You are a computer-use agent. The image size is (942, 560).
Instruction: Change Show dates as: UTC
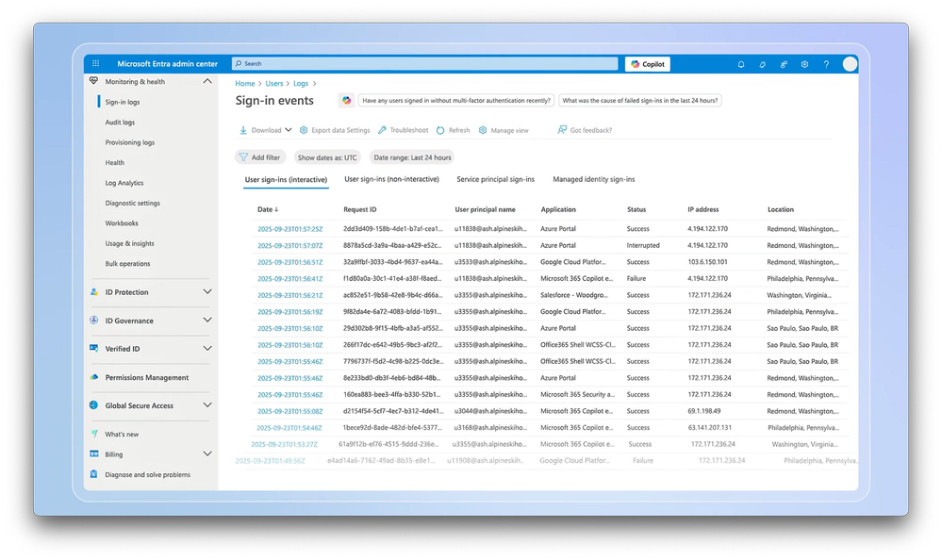point(327,157)
